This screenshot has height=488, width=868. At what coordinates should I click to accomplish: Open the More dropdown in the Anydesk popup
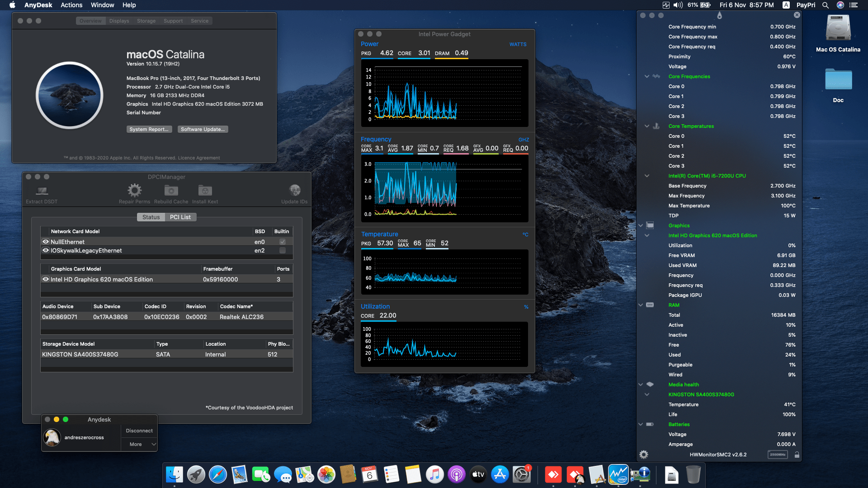pos(139,444)
